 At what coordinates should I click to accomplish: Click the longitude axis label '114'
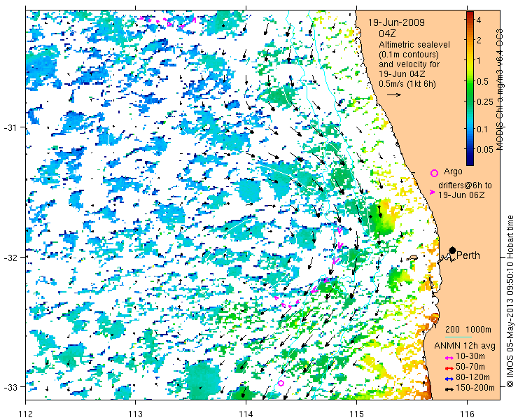246,413
